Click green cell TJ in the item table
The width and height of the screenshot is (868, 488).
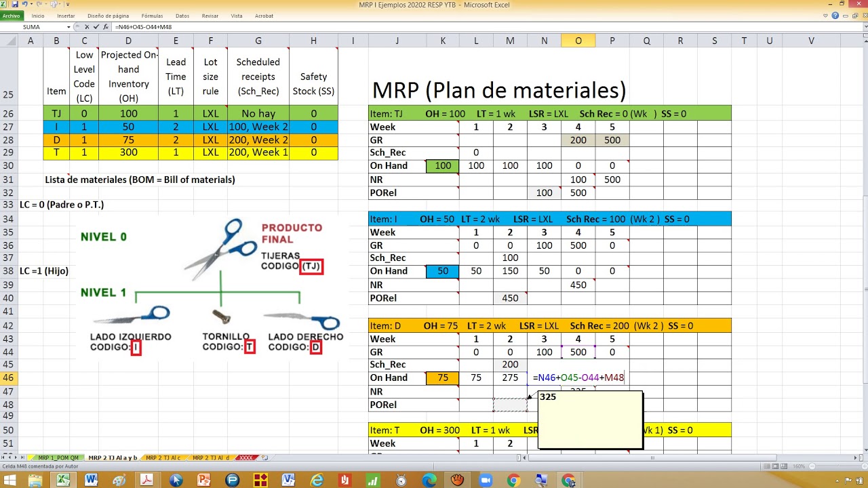click(56, 113)
